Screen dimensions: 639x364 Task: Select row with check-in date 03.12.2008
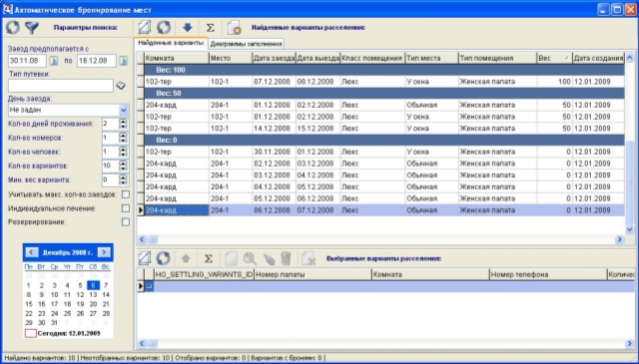coord(384,176)
